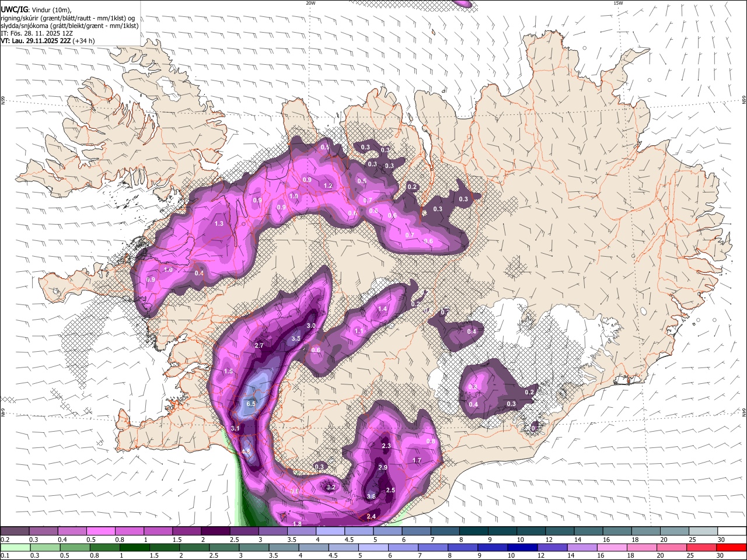The image size is (747, 560).
Task: Select the dark navy swatch in the rain legend
Action: 521,548
